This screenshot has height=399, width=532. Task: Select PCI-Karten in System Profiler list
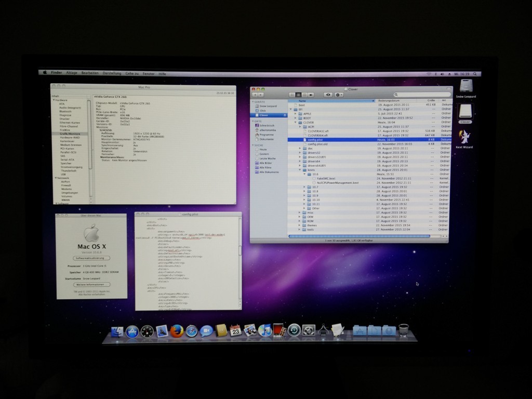tap(67, 149)
